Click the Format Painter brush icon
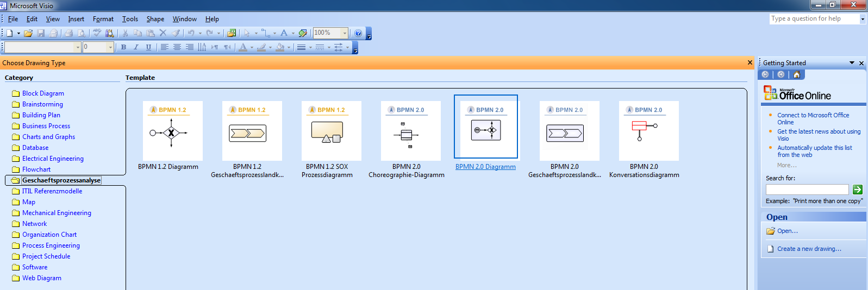Screen dimensions: 868x290 pyautogui.click(x=176, y=33)
